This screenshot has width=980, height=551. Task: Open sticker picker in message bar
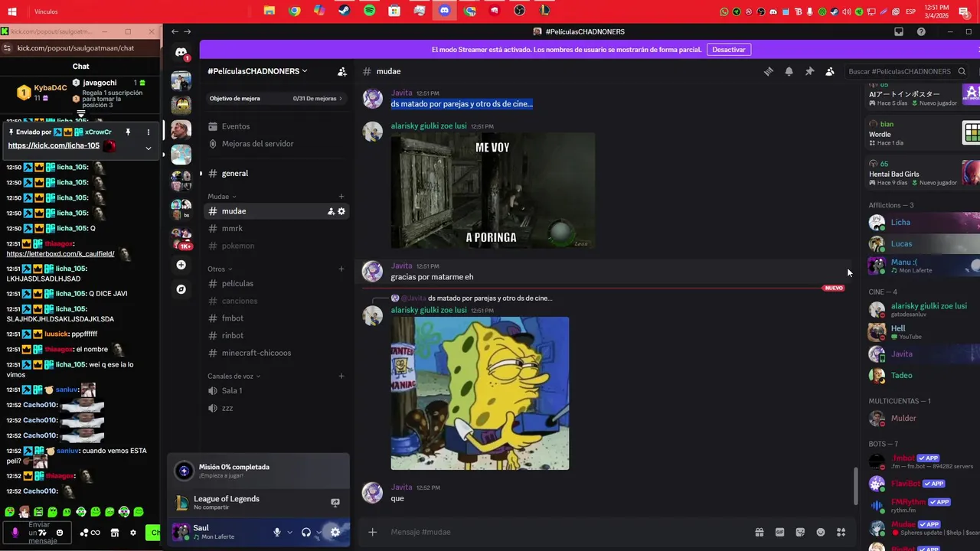[800, 532]
